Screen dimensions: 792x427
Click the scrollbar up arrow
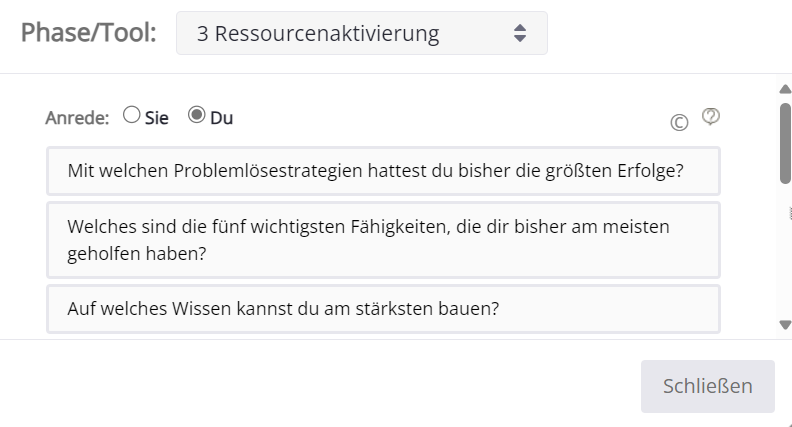[x=785, y=89]
